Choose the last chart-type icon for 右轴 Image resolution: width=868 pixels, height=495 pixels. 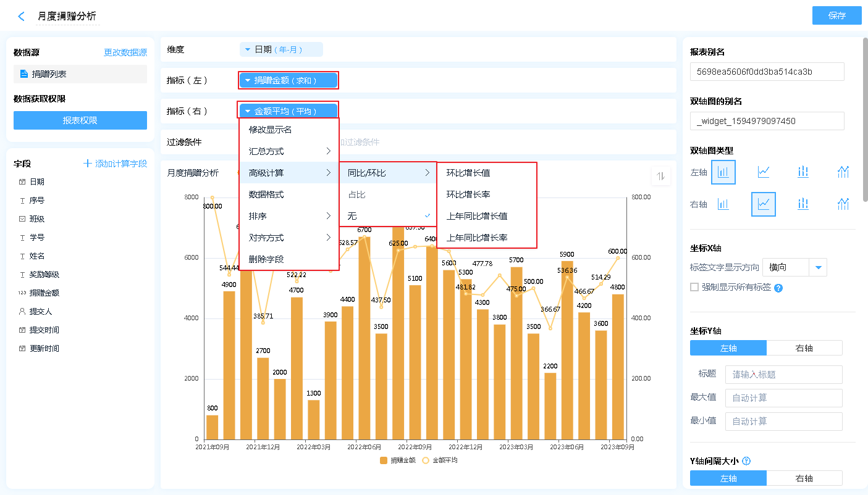click(843, 204)
